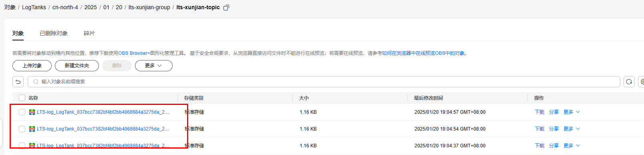Expand 更多 for the 19:04:54 object row

[x=572, y=129]
